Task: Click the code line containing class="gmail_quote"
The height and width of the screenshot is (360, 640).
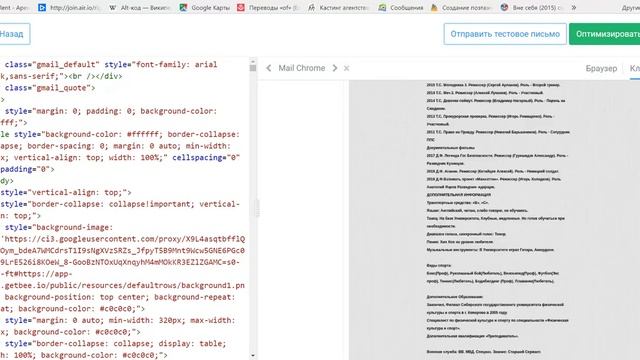Action: pyautogui.click(x=50, y=88)
